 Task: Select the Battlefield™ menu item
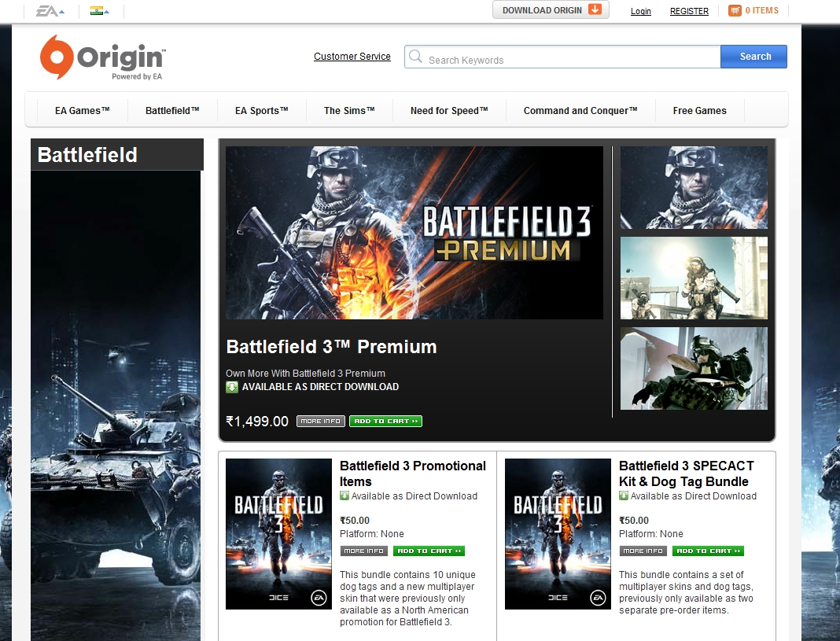click(x=171, y=110)
